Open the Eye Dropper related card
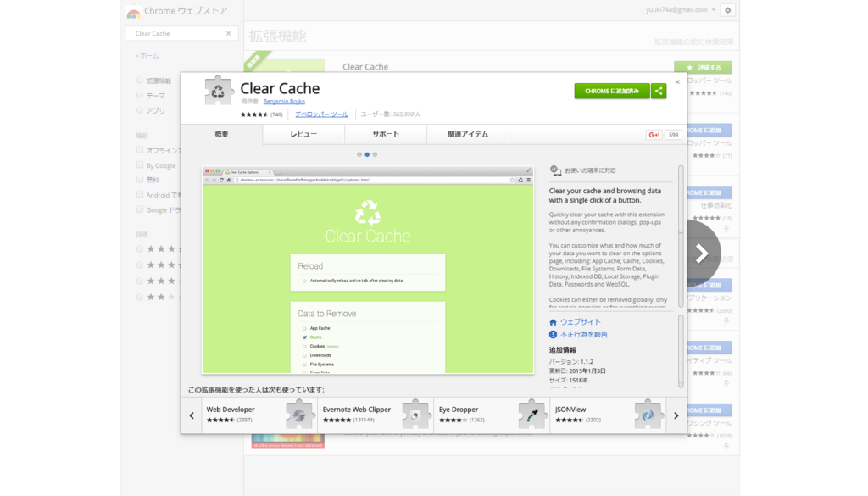868x496 pixels. 492,415
